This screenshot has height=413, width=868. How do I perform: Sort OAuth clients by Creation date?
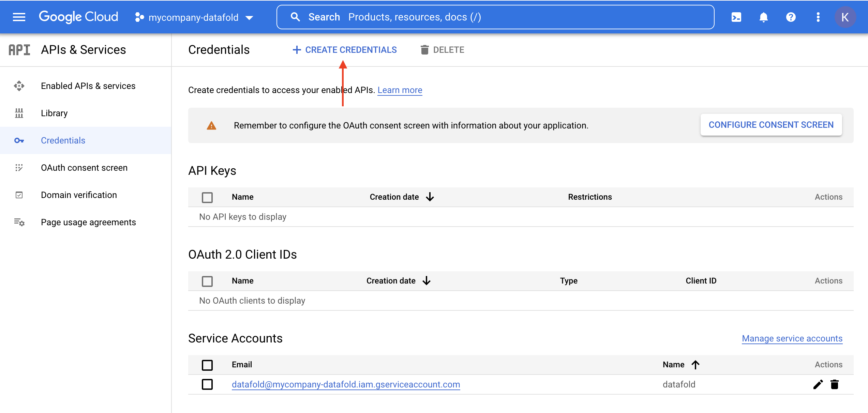click(399, 281)
